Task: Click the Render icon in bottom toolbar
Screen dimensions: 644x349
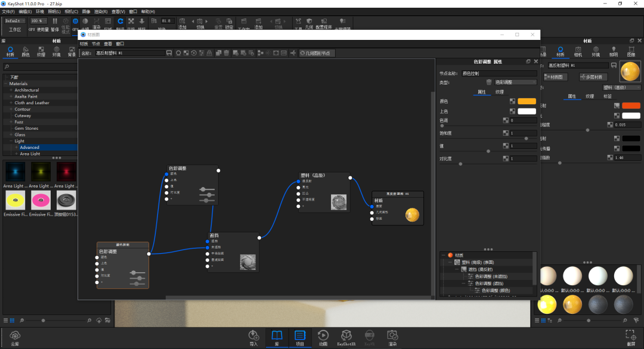Action: point(392,336)
